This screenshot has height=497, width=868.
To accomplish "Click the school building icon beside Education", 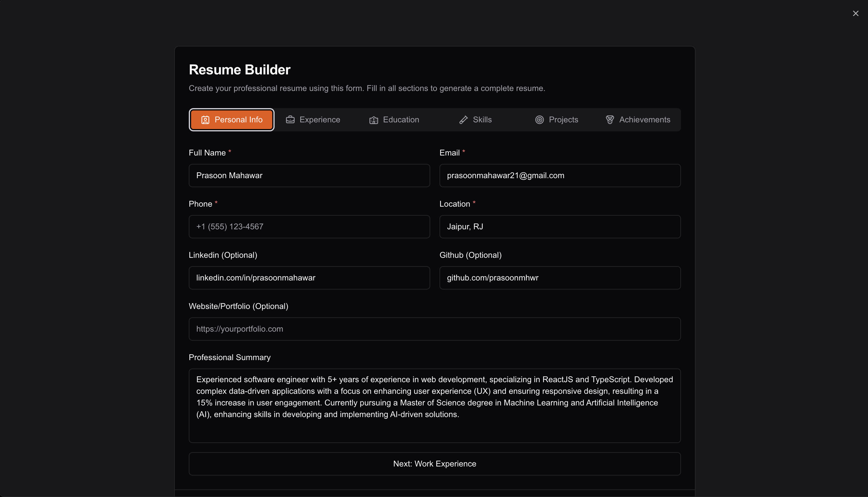I will pyautogui.click(x=373, y=120).
